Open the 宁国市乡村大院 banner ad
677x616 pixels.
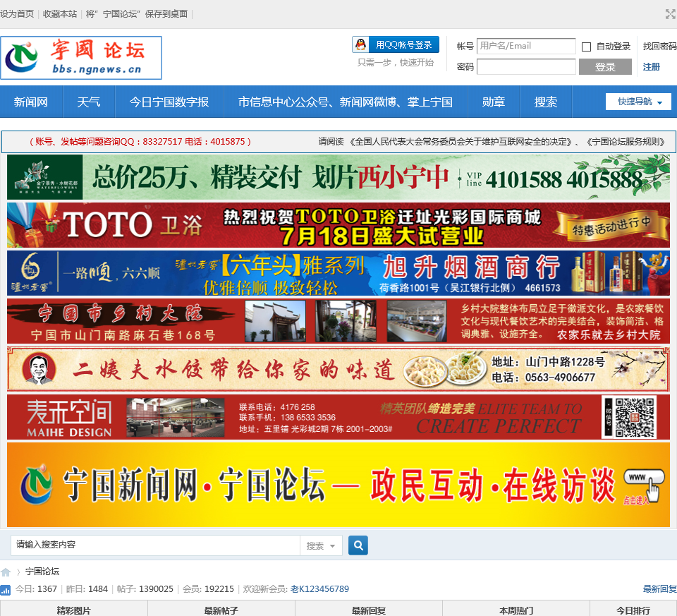(x=338, y=321)
